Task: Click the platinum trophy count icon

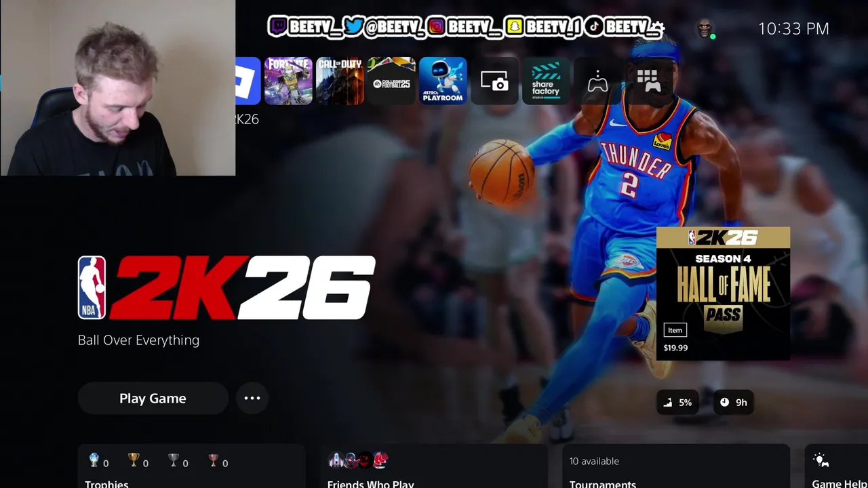Action: [94, 461]
